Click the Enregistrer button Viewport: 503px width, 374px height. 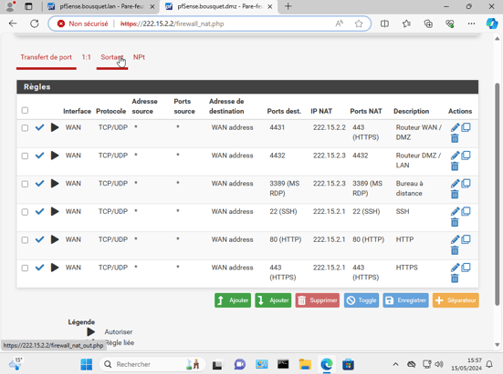(x=406, y=300)
